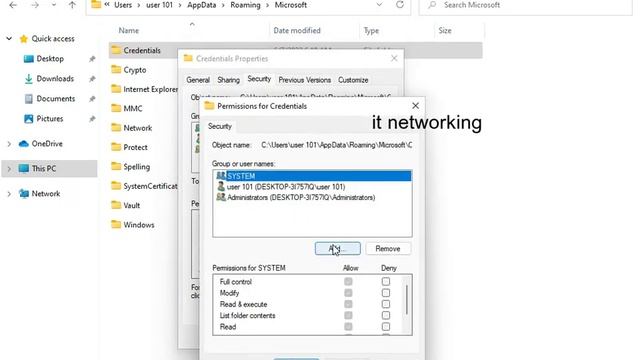Close the Credentials Properties window

394,58
